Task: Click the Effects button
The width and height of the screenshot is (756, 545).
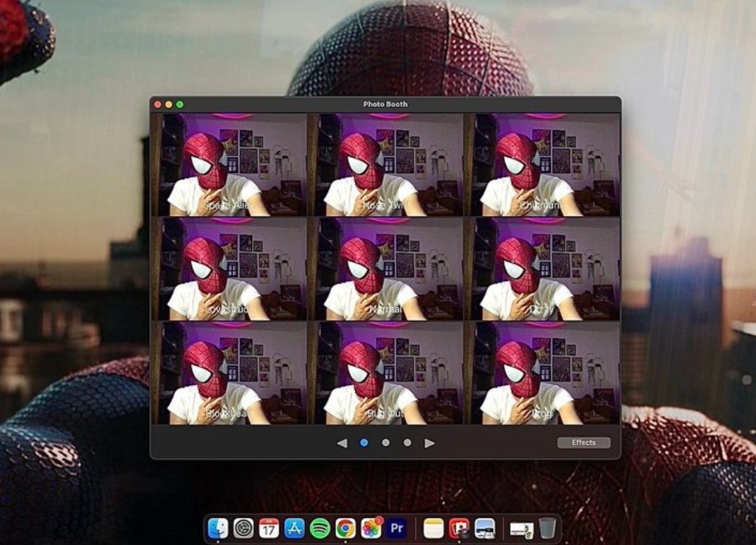Action: pos(584,443)
